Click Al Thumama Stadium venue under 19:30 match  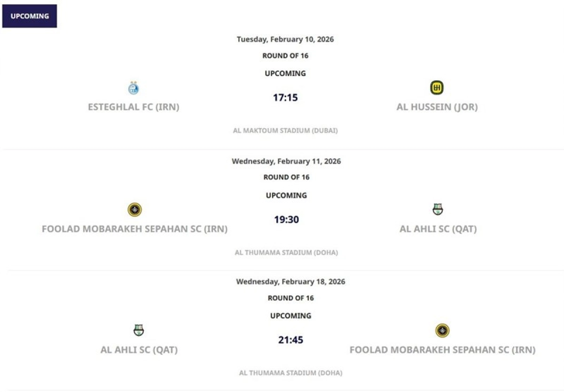[x=286, y=253]
